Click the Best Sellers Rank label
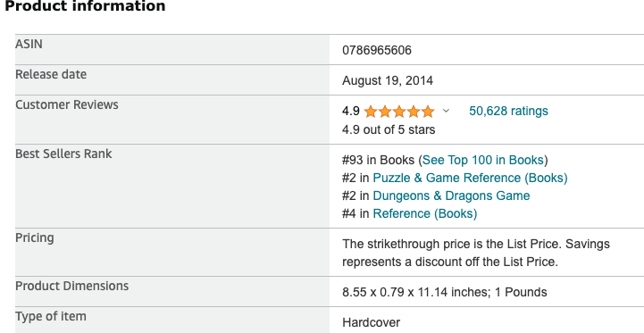 click(x=63, y=154)
